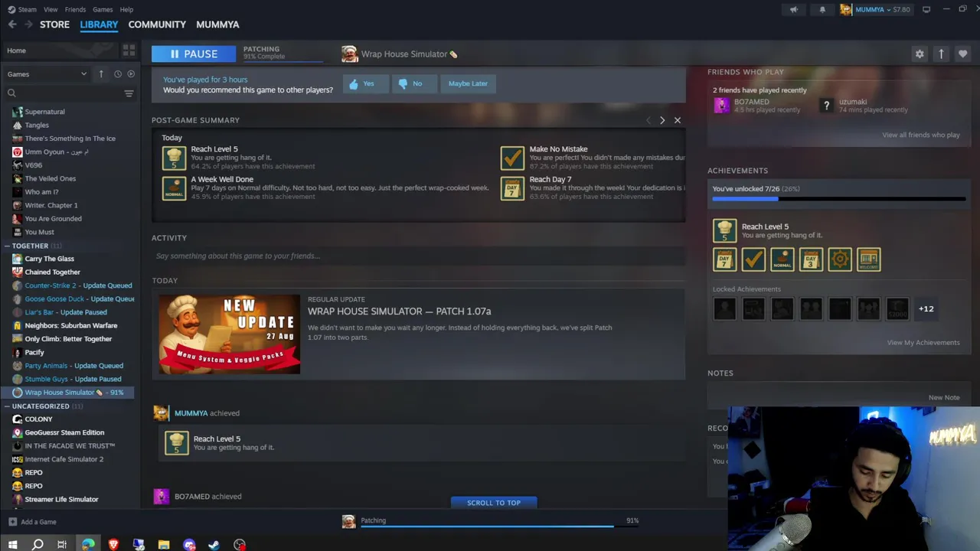
Task: Click the achievements unlocked progress bar
Action: pos(838,199)
